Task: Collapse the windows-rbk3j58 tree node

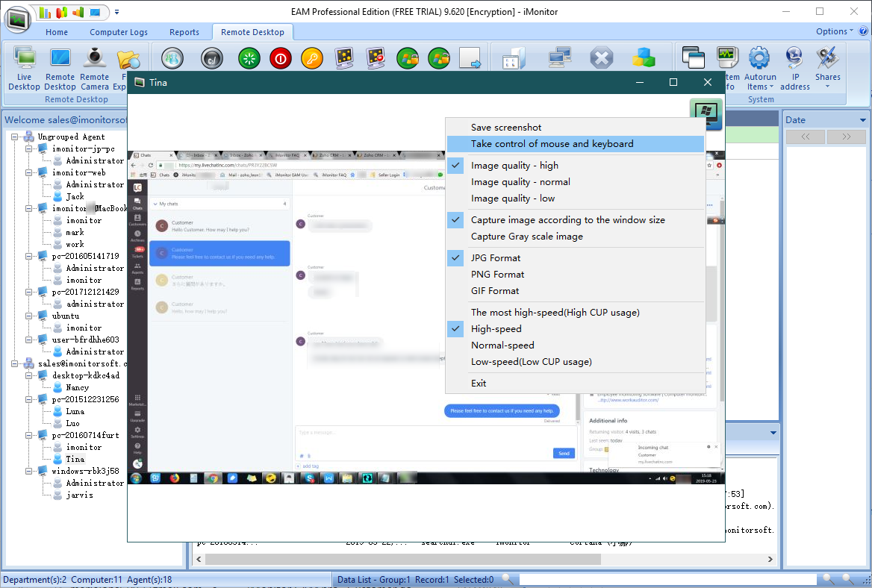Action: point(29,472)
